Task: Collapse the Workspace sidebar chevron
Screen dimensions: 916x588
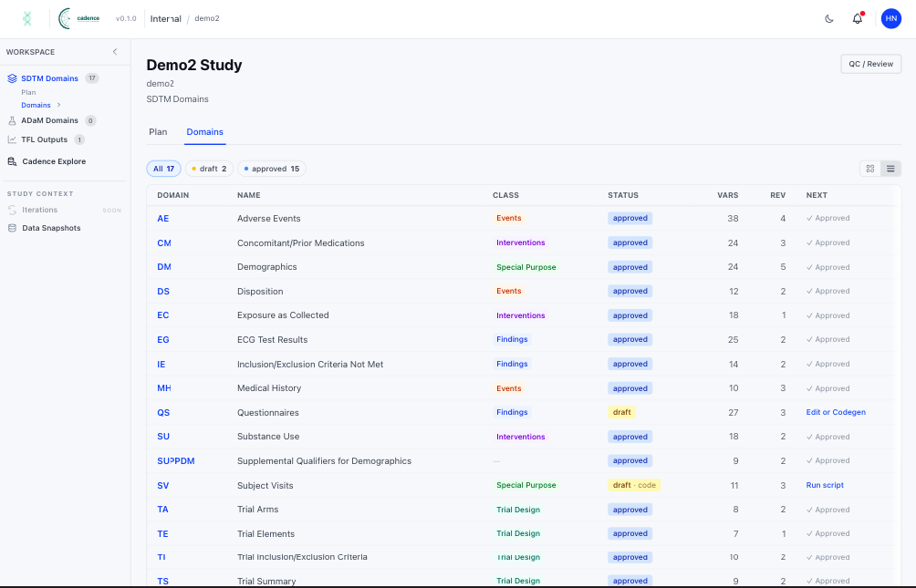Action: [x=115, y=52]
